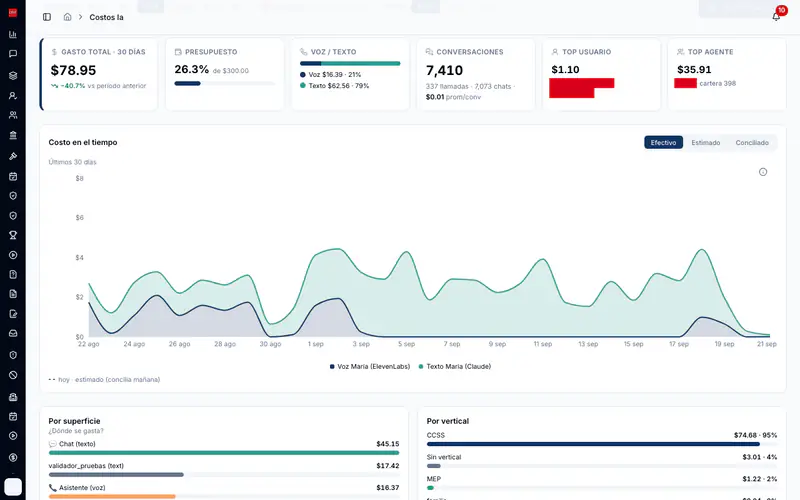Open the user-check sidebar icon
The width and height of the screenshot is (800, 500).
[x=13, y=95]
